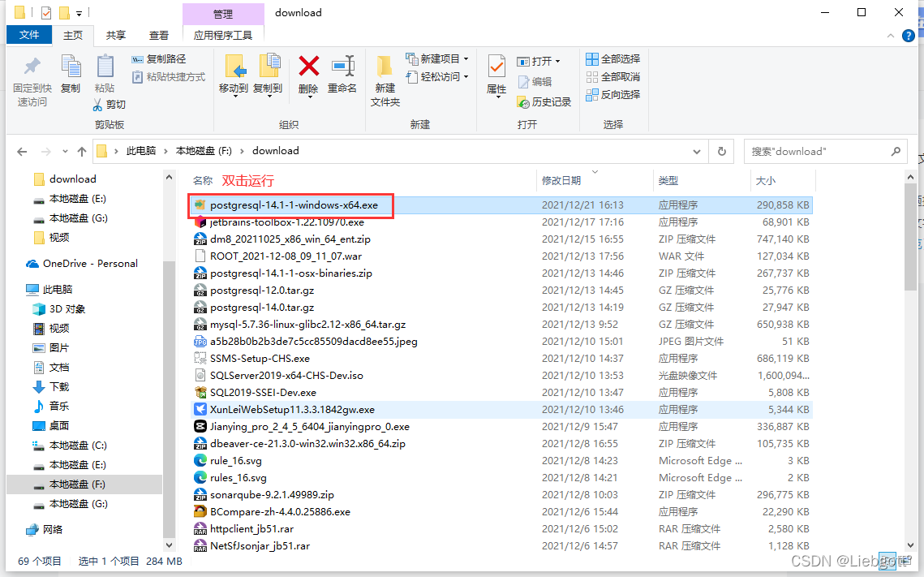Open Quick Access Toolbar customize dropdown

pos(79,13)
